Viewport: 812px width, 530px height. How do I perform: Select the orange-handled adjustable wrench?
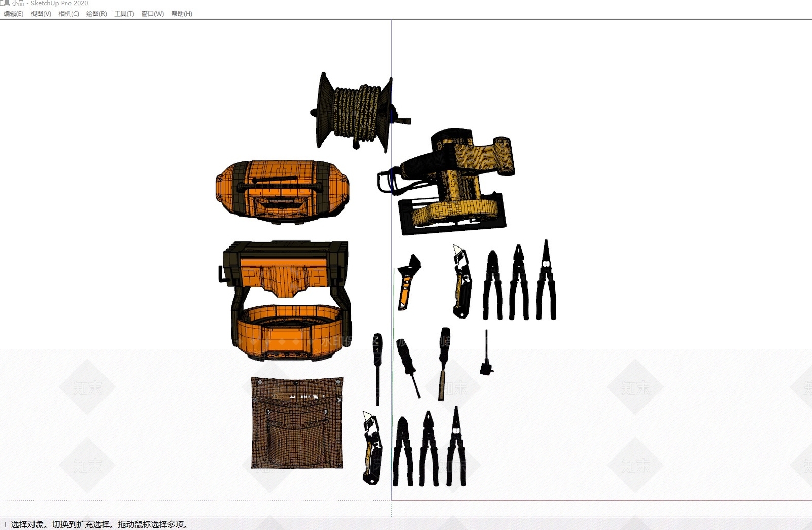(409, 282)
